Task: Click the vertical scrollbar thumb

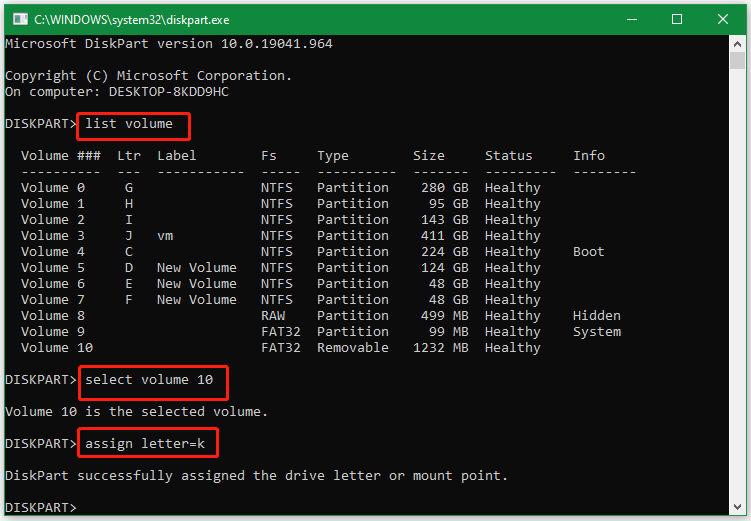Action: coord(738,60)
